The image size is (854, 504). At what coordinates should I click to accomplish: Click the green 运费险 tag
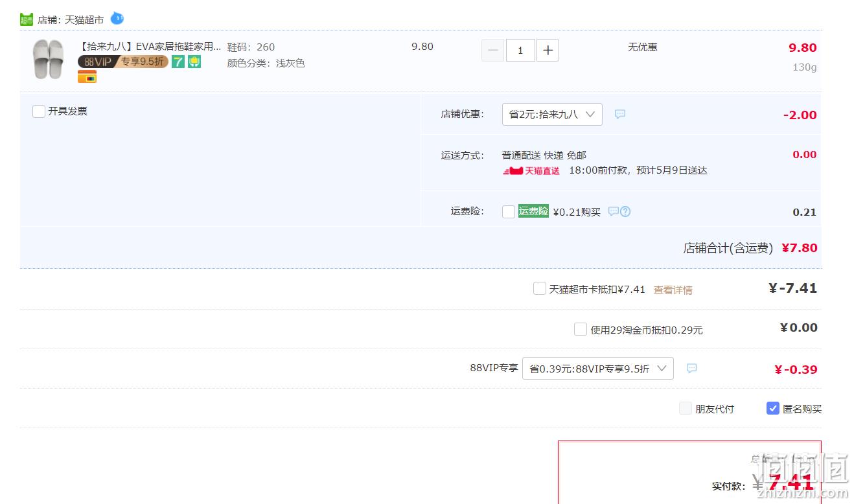(x=533, y=211)
